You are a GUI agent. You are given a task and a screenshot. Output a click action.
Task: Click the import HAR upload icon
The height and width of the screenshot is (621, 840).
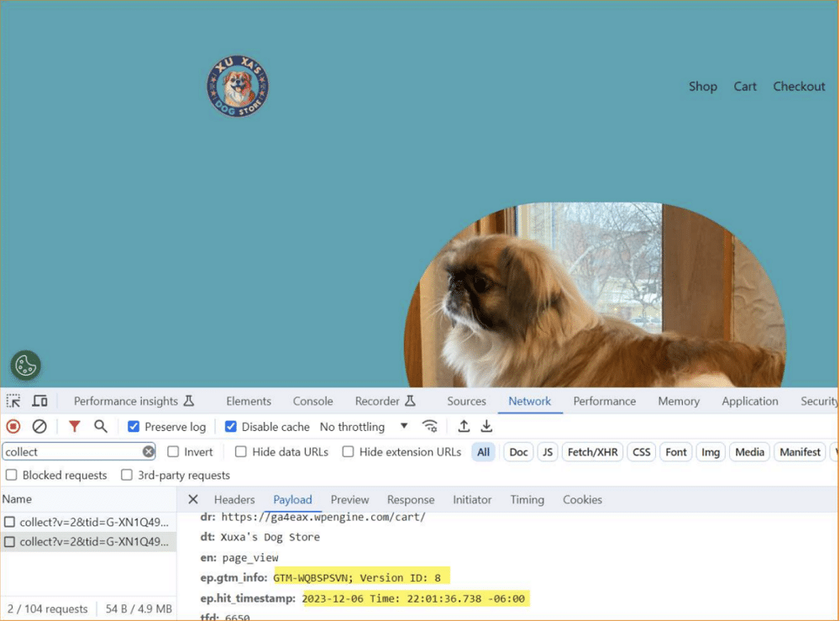[464, 427]
